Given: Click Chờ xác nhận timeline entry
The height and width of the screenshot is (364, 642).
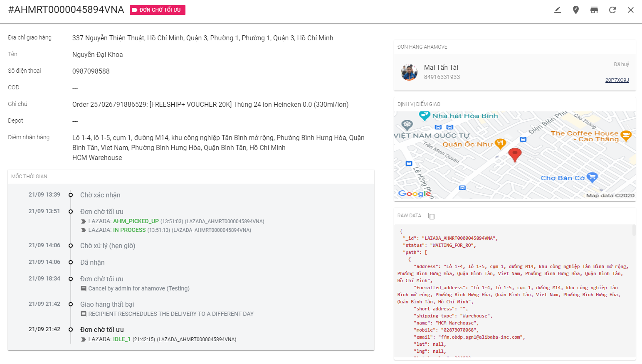Looking at the screenshot, I should pos(100,195).
